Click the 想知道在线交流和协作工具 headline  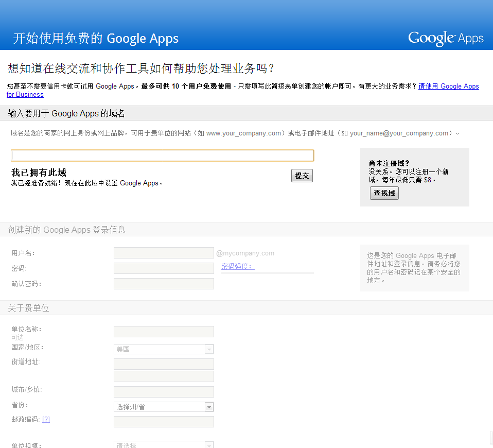coord(141,68)
